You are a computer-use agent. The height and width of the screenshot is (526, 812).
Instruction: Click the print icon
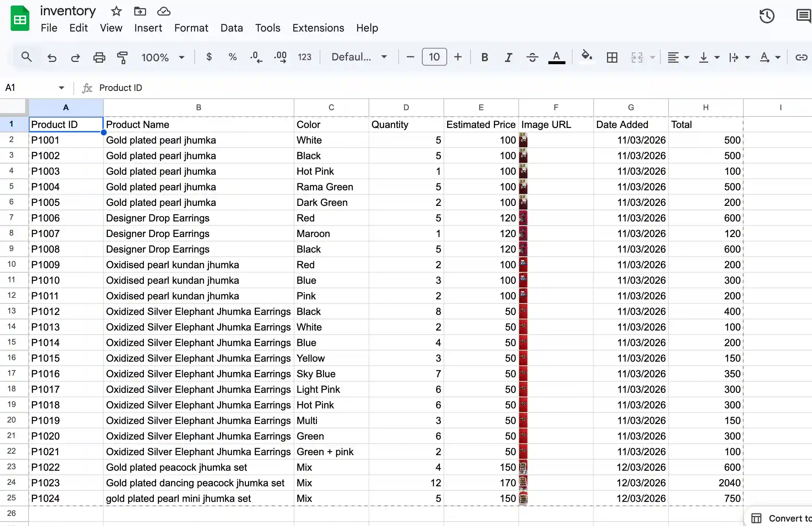tap(99, 57)
